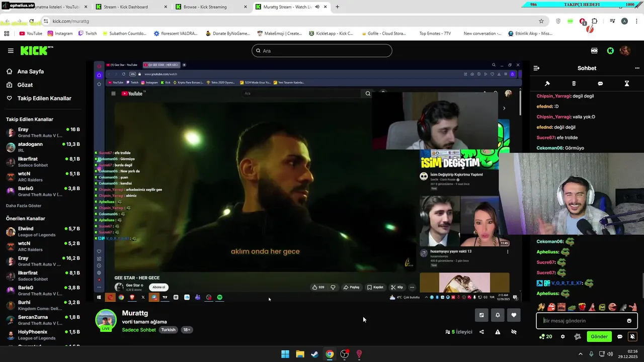Focus the Ara search box
The width and height of the screenshot is (644, 362).
pyautogui.click(x=322, y=51)
